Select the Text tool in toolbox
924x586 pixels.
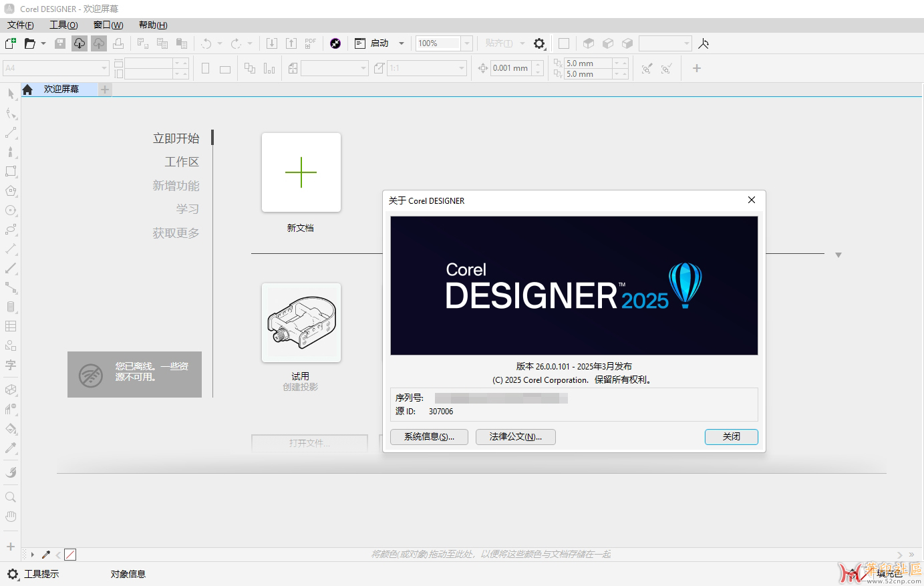[x=11, y=365]
